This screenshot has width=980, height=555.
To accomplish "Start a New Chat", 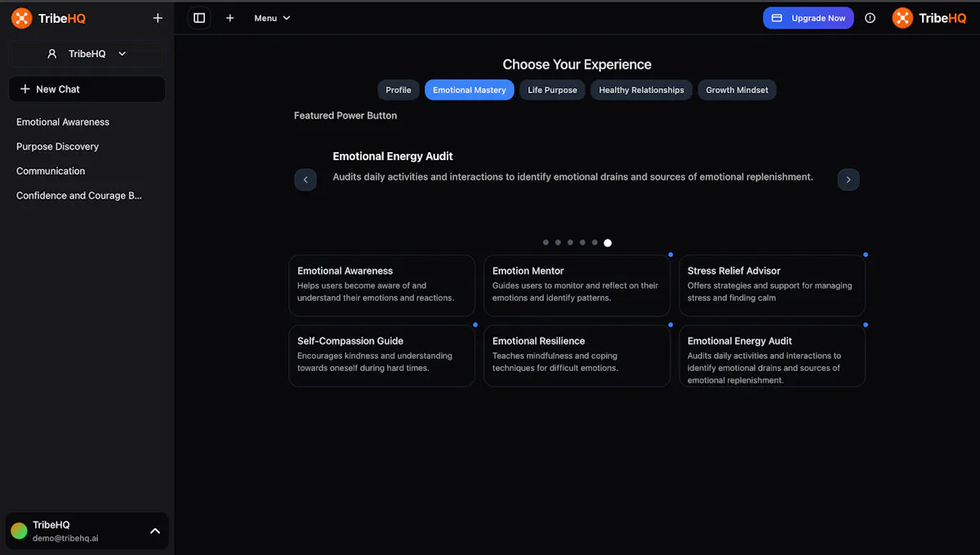I will [x=87, y=89].
